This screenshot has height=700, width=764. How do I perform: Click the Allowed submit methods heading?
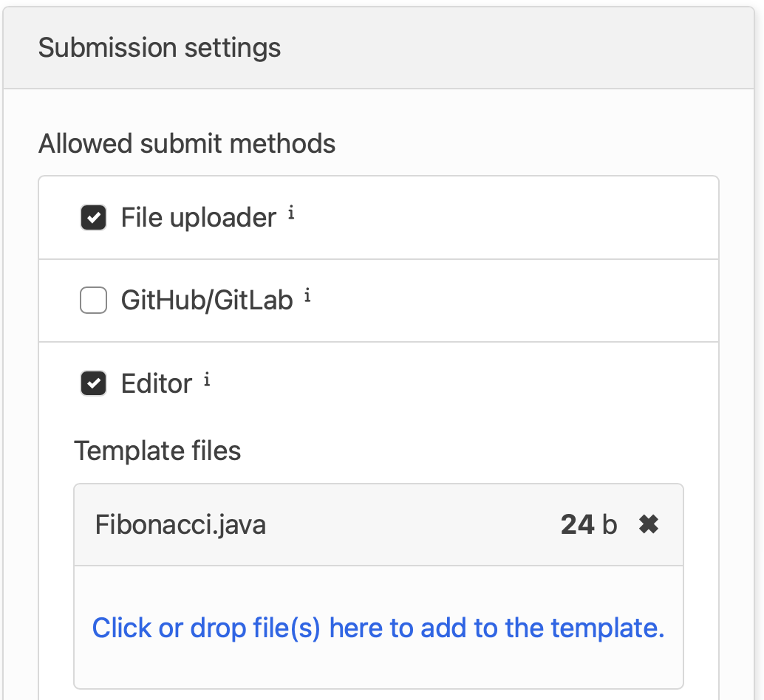pos(187,143)
